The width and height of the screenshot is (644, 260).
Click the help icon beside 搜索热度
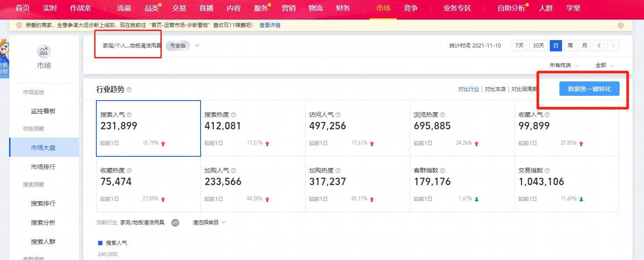point(233,115)
